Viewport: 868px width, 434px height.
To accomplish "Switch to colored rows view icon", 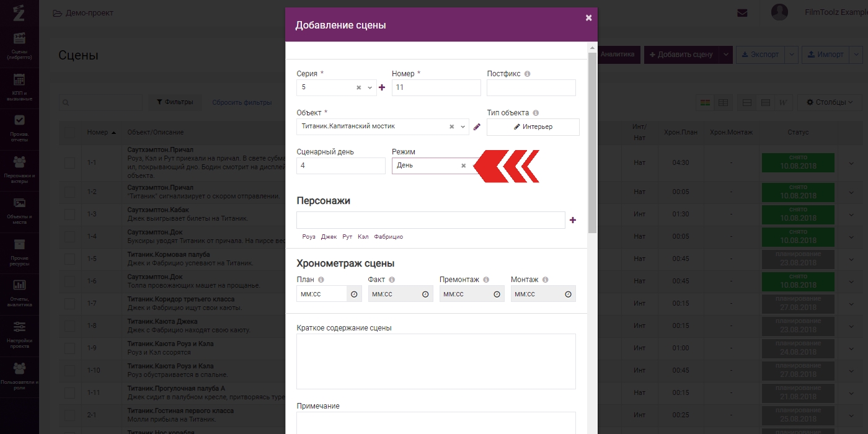I will [x=706, y=102].
